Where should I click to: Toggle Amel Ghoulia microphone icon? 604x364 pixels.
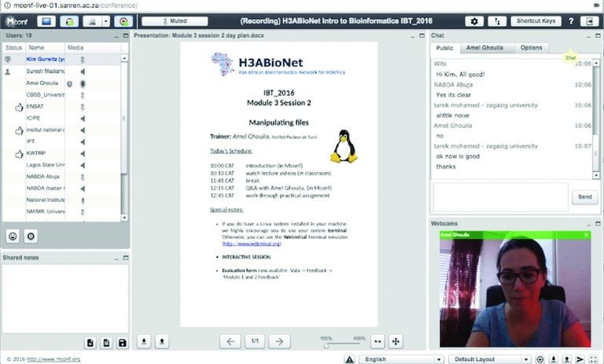[83, 83]
